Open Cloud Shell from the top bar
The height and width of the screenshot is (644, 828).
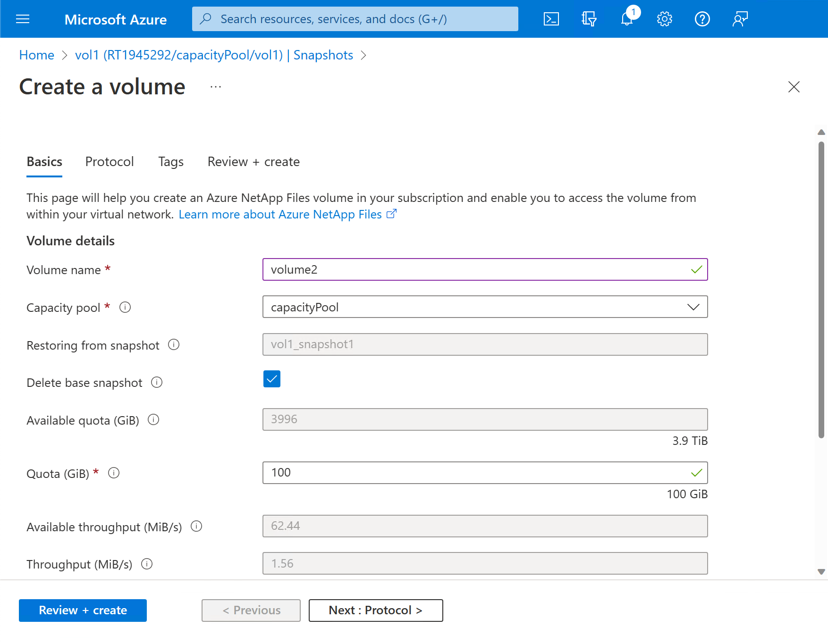[551, 19]
